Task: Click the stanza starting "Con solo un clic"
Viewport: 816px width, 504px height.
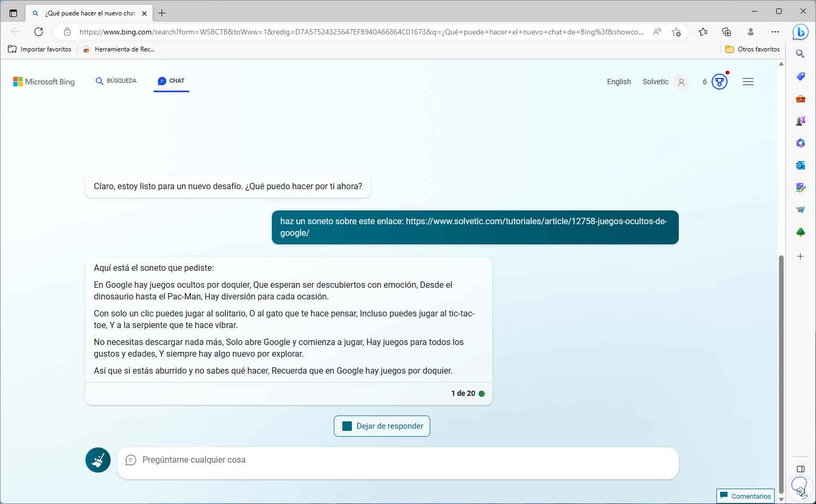Action: coord(284,320)
